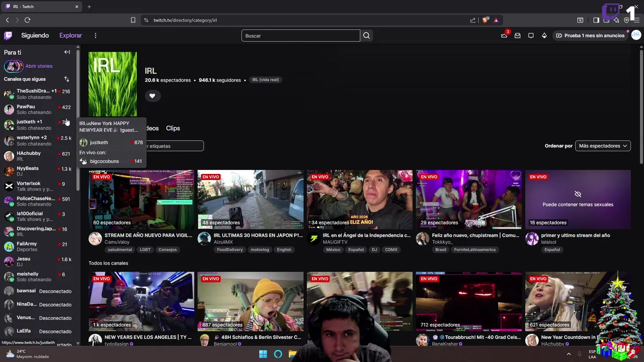Sort followed channels using arrows icon

click(x=66, y=79)
